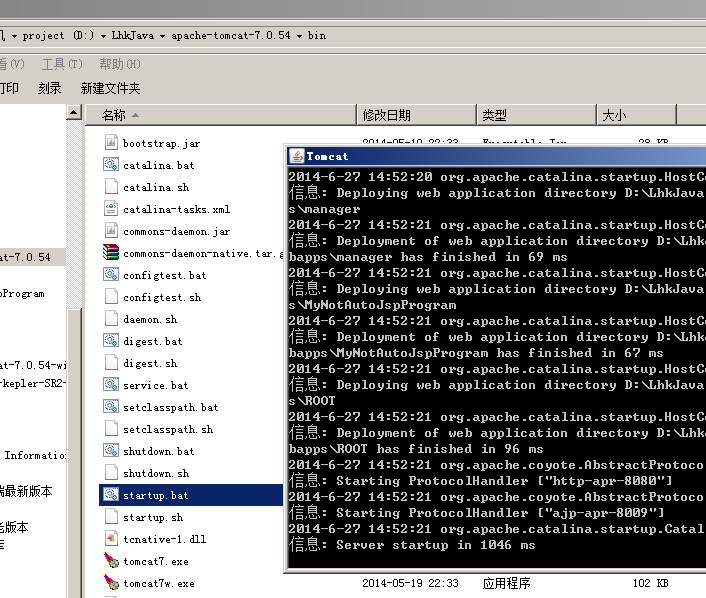The height and width of the screenshot is (598, 706).
Task: Select the file name tomcat7w.exe
Action: tap(159, 584)
